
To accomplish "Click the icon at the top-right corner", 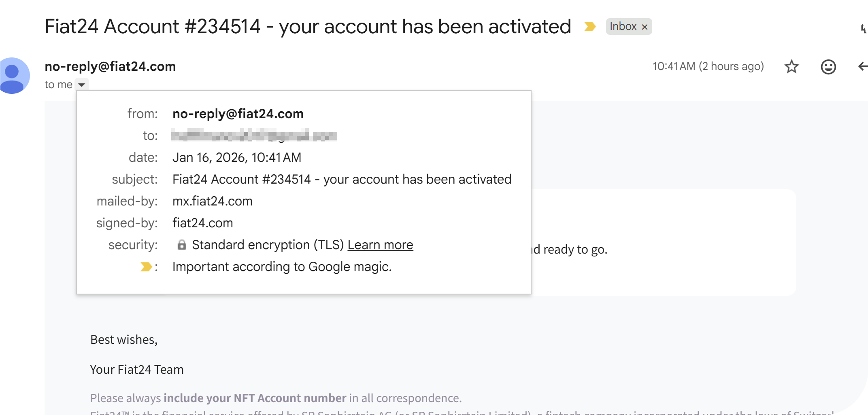I will [x=863, y=28].
